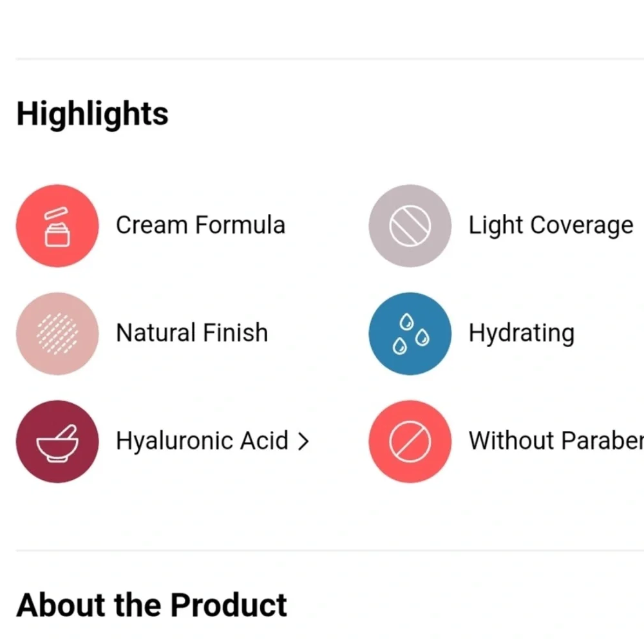644x644 pixels.
Task: Click the Hydrating label text
Action: pyautogui.click(x=521, y=334)
